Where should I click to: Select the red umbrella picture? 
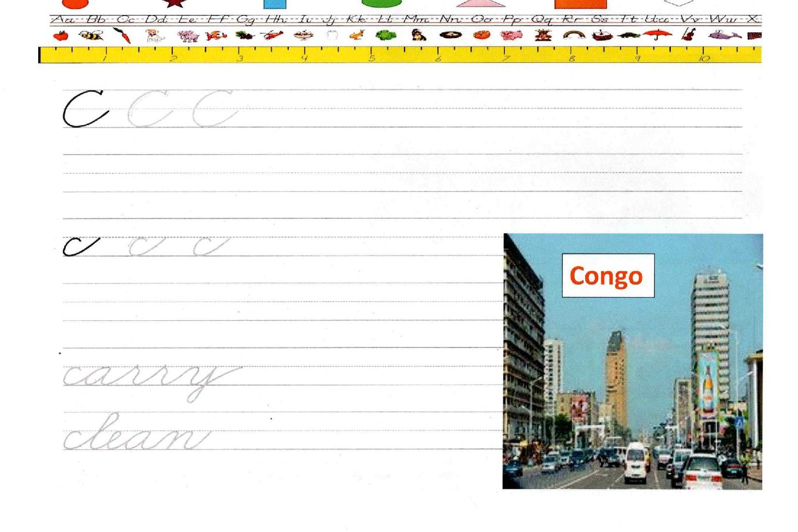click(658, 35)
